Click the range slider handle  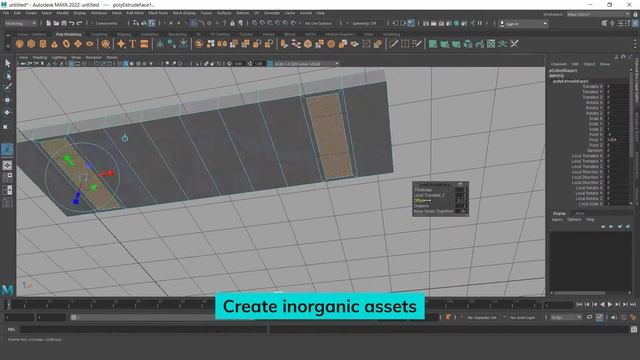point(73,318)
